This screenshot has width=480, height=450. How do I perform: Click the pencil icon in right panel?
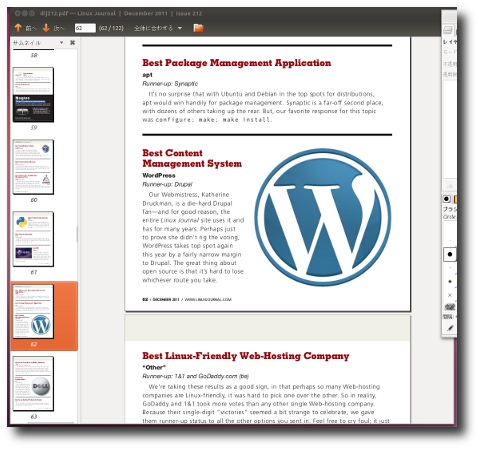(450, 328)
